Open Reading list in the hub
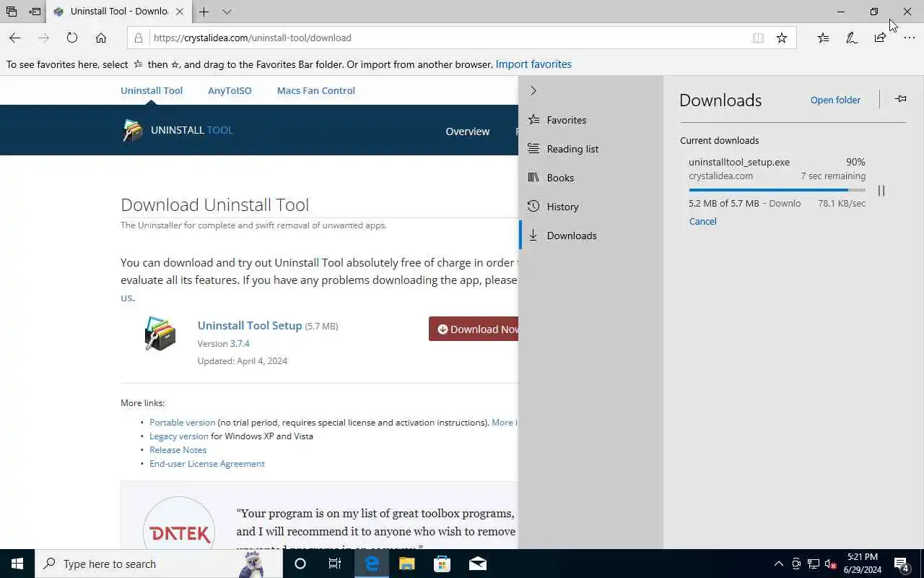Image resolution: width=924 pixels, height=578 pixels. point(590,149)
